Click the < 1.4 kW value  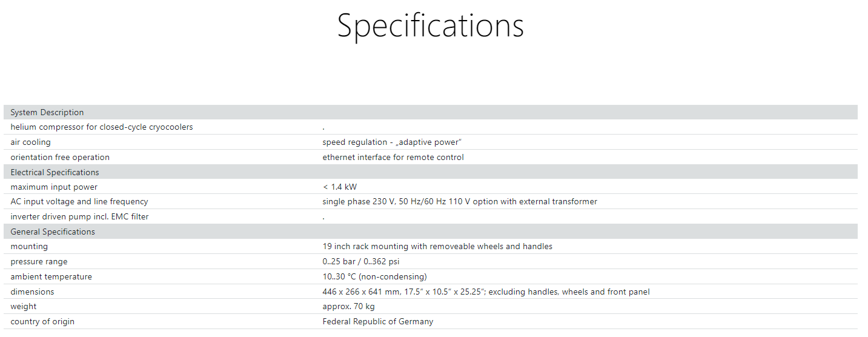point(340,187)
